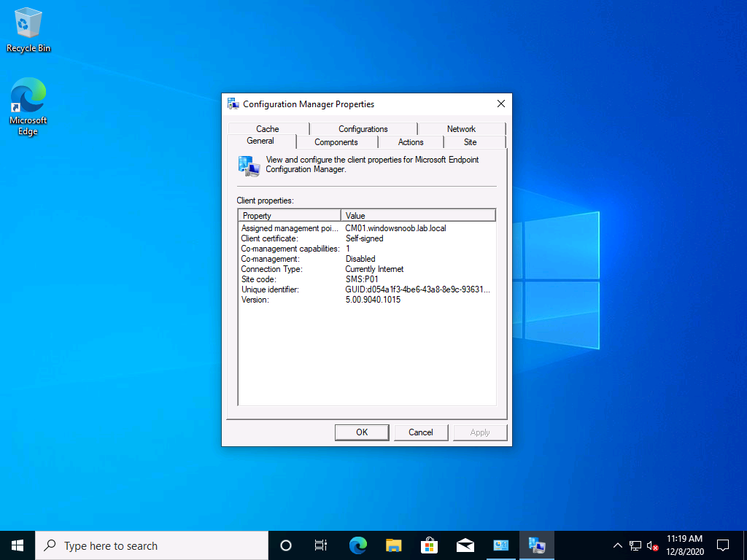Image resolution: width=747 pixels, height=560 pixels.
Task: Switch to the Components tab
Action: click(x=336, y=142)
